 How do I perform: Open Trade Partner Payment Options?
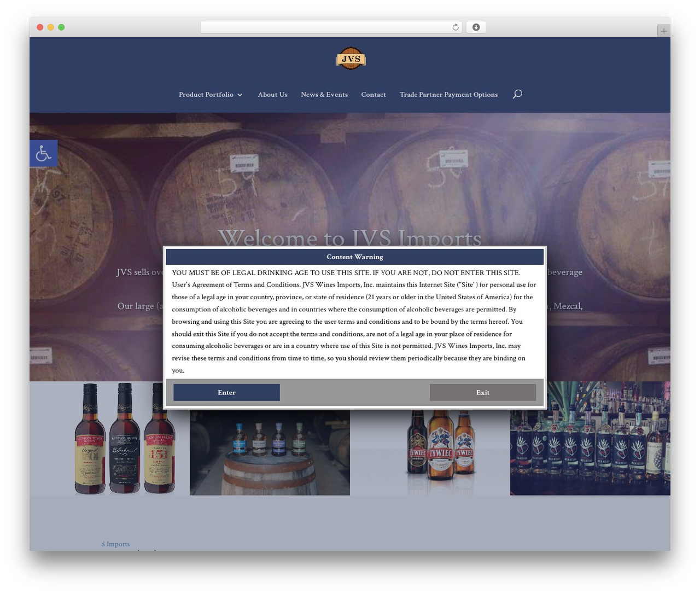point(448,95)
